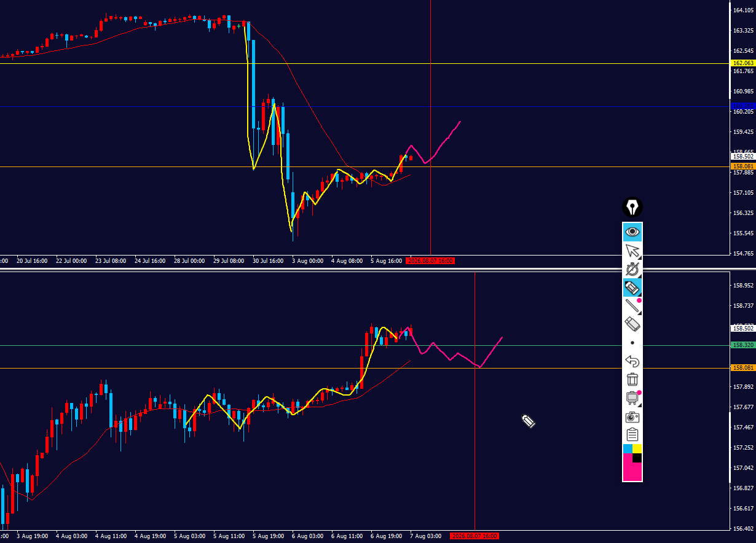Toggle ink visibility with the eye icon
The image size is (756, 543).
pos(632,232)
